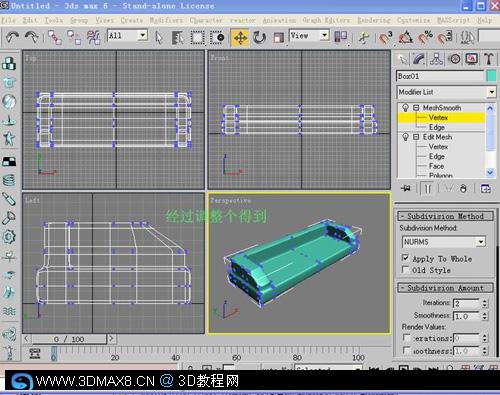Open the Modifiers menu
The height and width of the screenshot is (395, 500).
point(166,20)
